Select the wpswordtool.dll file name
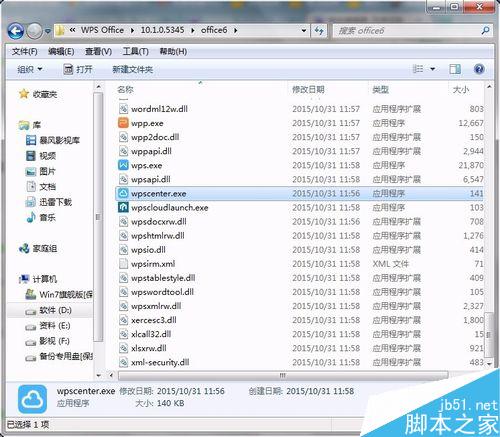Viewport: 500px width, 437px height. [x=162, y=292]
